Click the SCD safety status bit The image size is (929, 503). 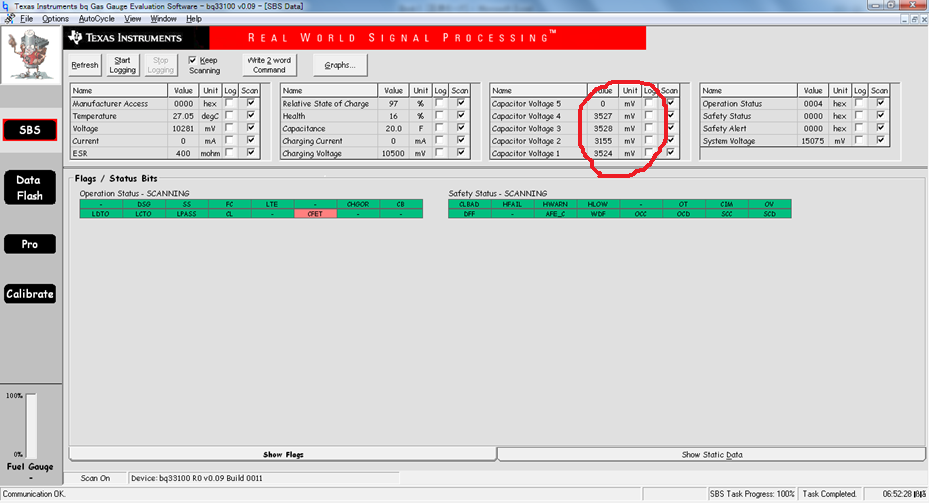click(770, 214)
